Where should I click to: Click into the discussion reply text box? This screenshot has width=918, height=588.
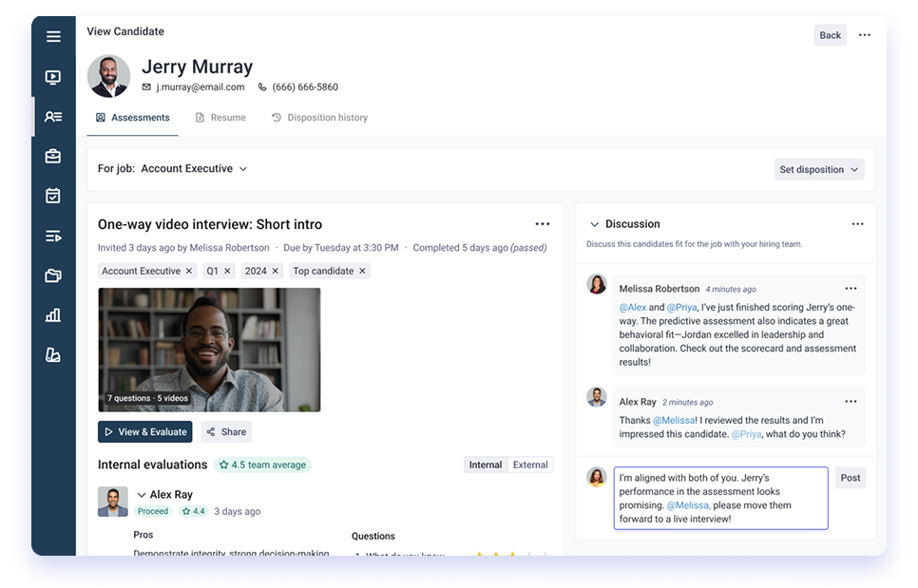coord(720,498)
